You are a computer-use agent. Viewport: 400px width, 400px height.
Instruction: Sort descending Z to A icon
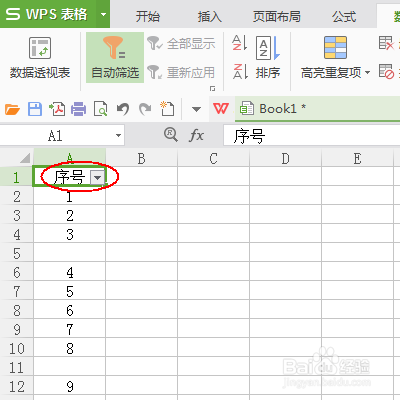pyautogui.click(x=240, y=71)
